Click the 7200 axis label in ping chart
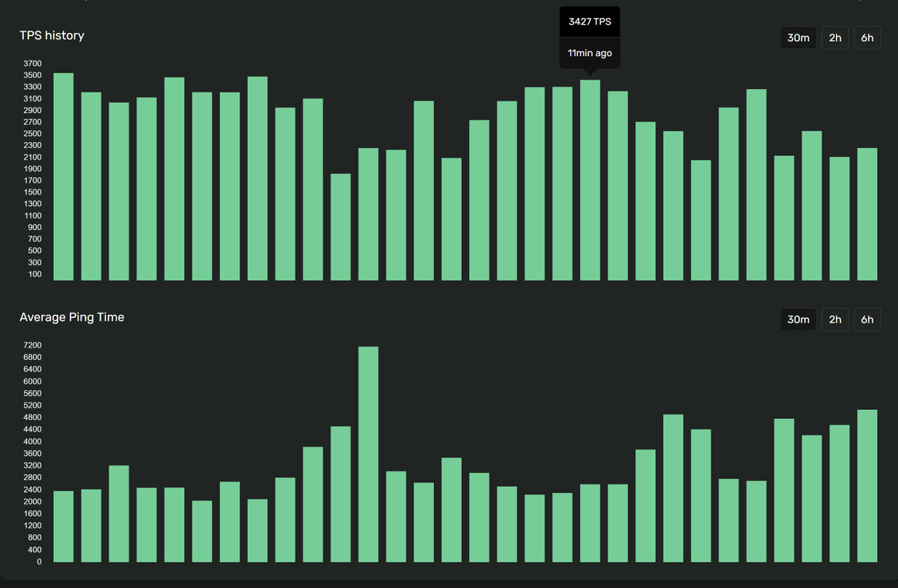Image resolution: width=898 pixels, height=588 pixels. pos(32,346)
